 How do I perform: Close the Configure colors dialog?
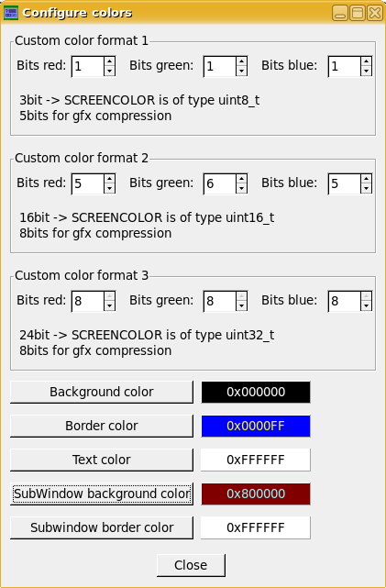pyautogui.click(x=191, y=565)
